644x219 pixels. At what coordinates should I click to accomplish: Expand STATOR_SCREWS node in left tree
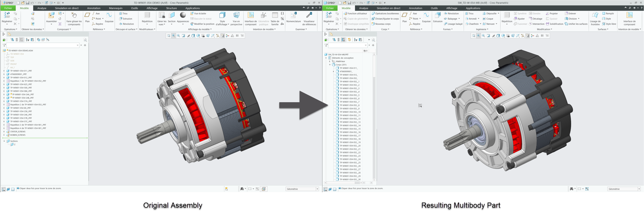pos(4,132)
